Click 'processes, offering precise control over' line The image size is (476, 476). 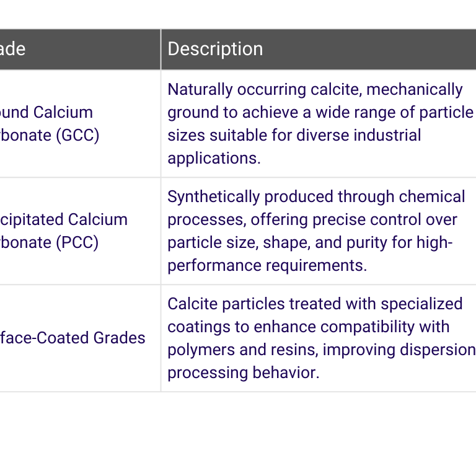coord(312,220)
